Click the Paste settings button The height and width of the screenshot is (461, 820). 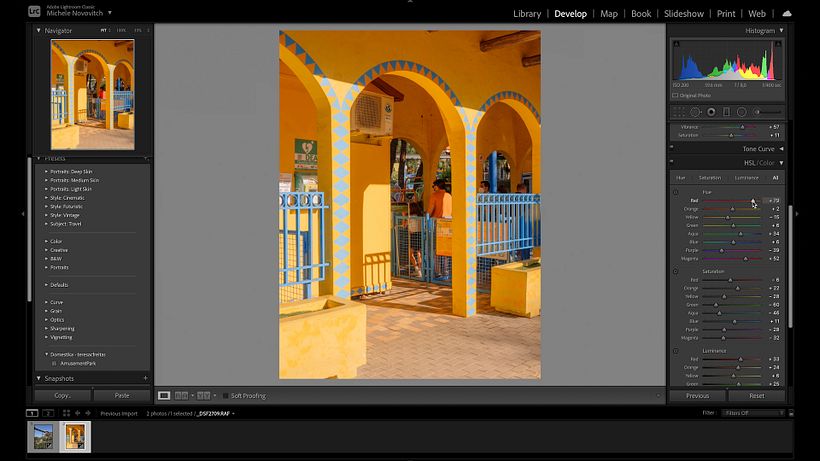click(122, 396)
